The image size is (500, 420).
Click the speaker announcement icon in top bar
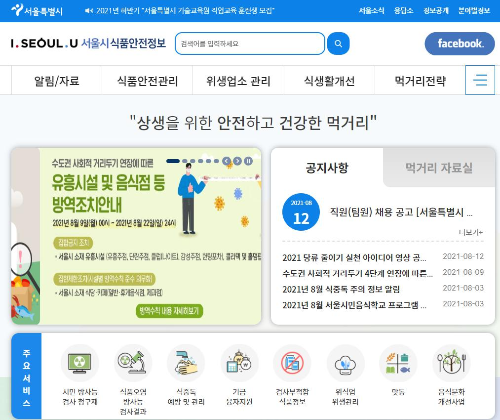pyautogui.click(x=89, y=11)
